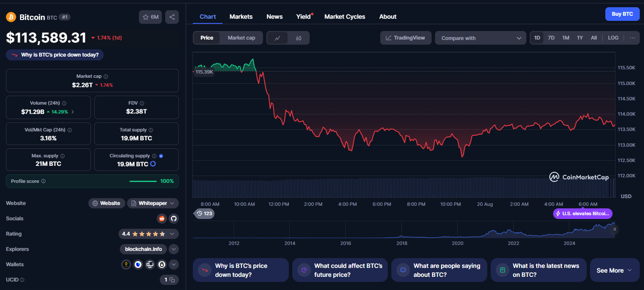Select the All time range

click(x=594, y=38)
